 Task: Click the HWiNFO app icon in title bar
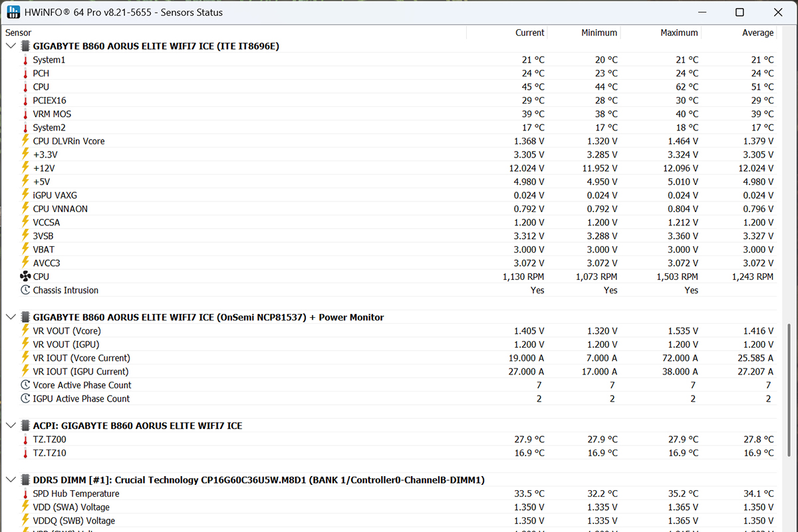click(13, 12)
